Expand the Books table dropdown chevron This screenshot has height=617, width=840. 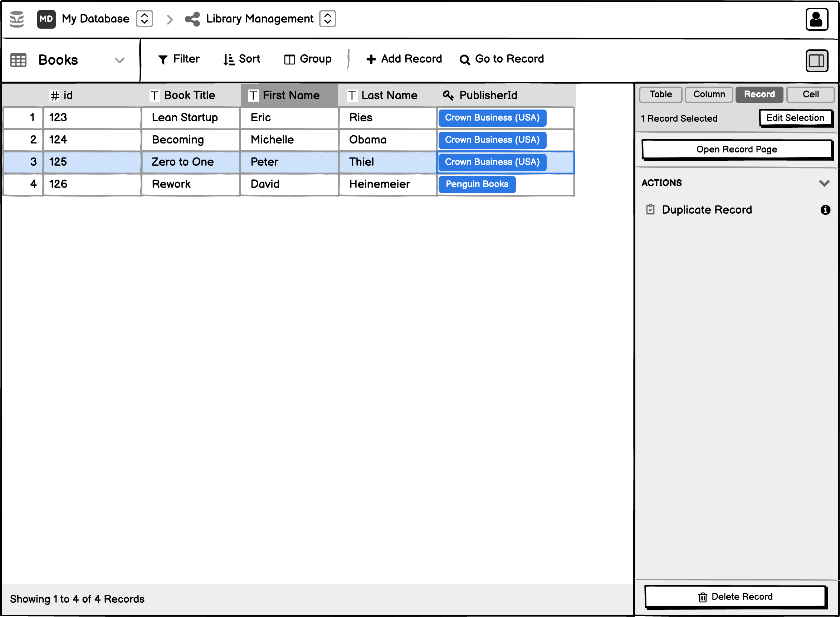(119, 60)
